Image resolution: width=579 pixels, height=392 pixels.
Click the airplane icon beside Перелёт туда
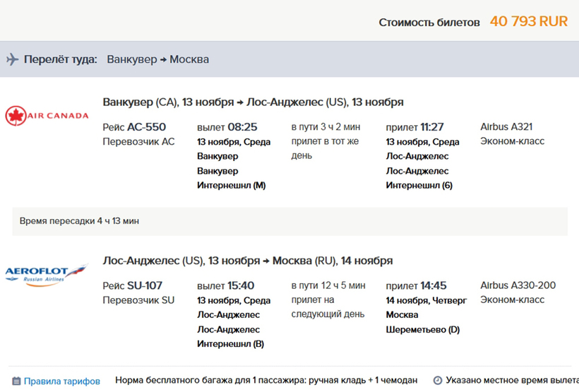click(x=12, y=59)
